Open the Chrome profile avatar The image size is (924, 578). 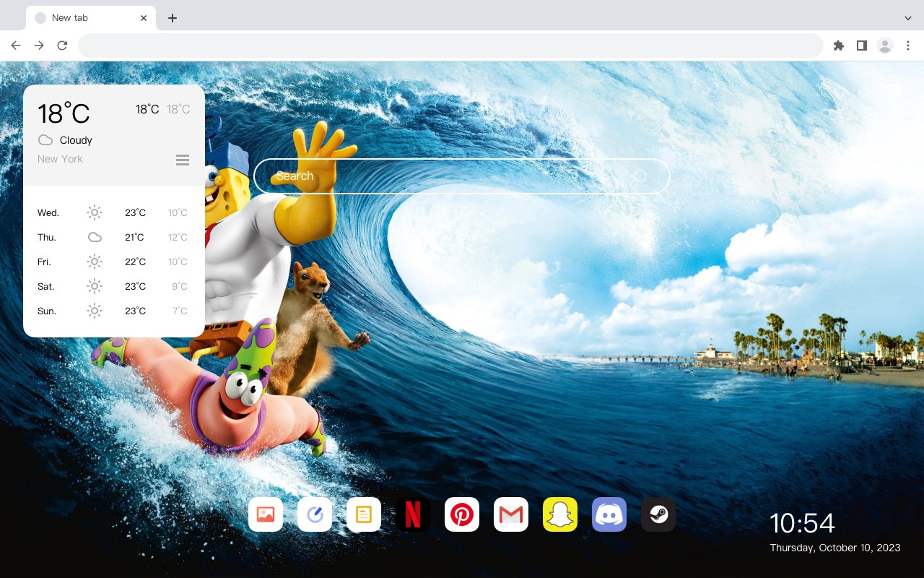point(885,46)
